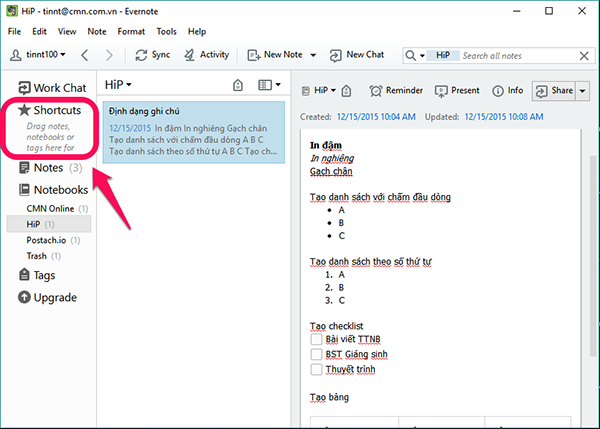
Task: Select Shortcuts in the sidebar
Action: click(50, 110)
